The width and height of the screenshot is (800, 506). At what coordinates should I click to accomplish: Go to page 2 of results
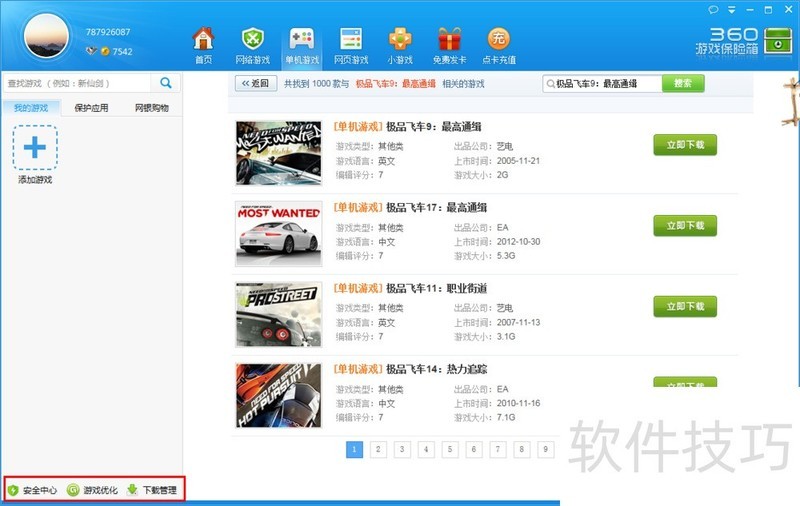378,449
